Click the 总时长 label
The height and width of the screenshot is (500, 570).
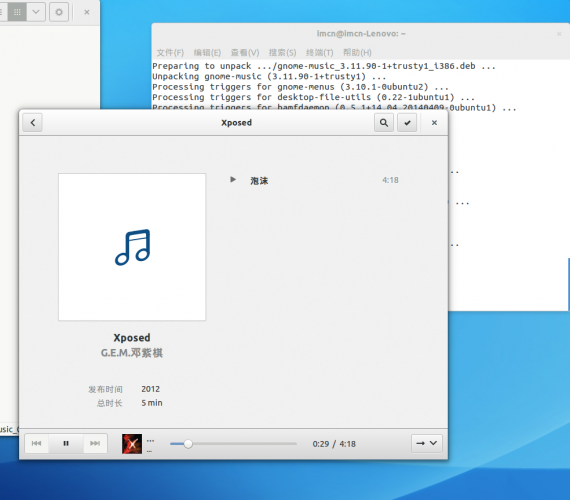(x=109, y=403)
